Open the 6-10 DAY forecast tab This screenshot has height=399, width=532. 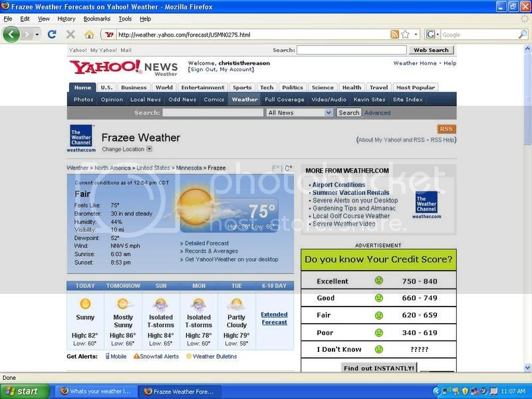[x=274, y=286]
